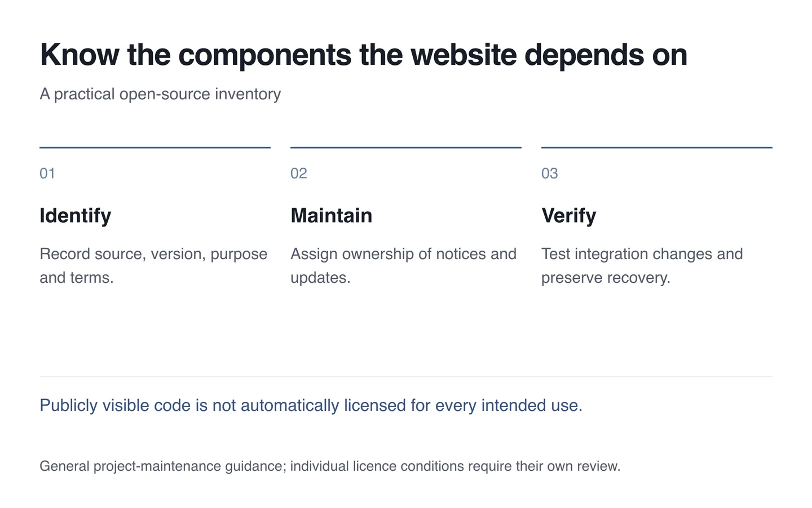Click 'preserve recovery.' under Verify
This screenshot has height=508, width=812.
(606, 278)
